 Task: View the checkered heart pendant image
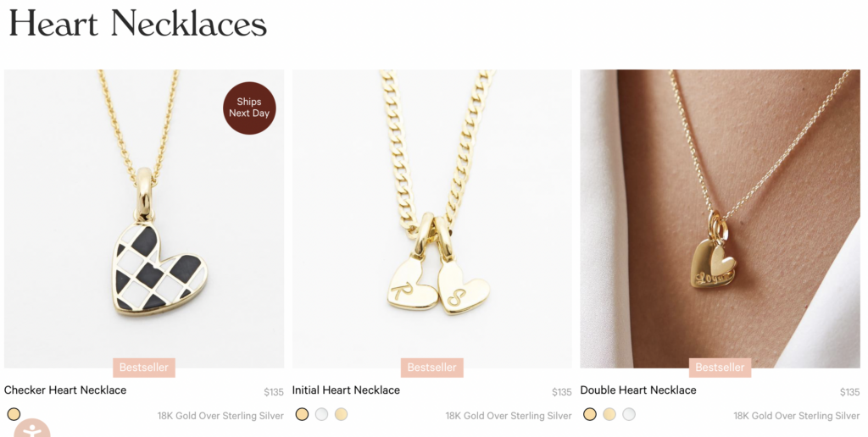(144, 218)
